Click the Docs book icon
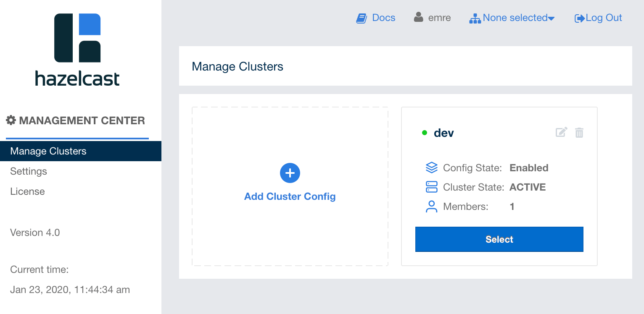This screenshot has height=314, width=644. (x=362, y=18)
